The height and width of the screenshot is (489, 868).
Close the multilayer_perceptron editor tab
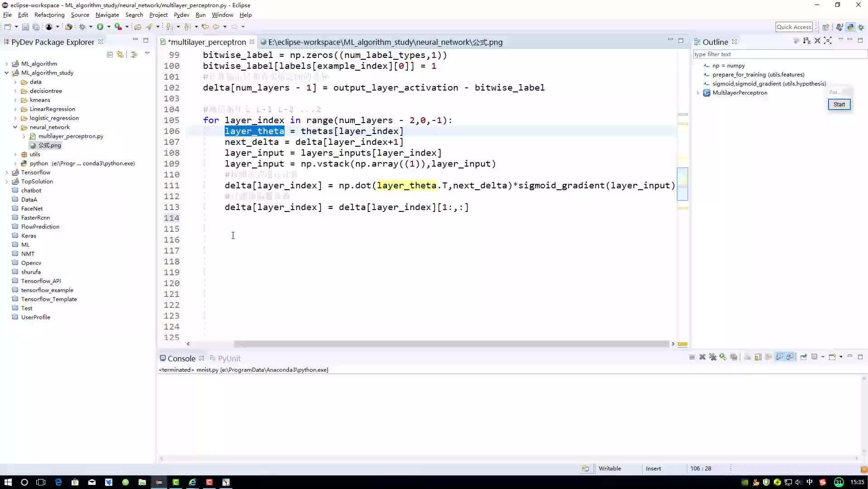coord(252,42)
